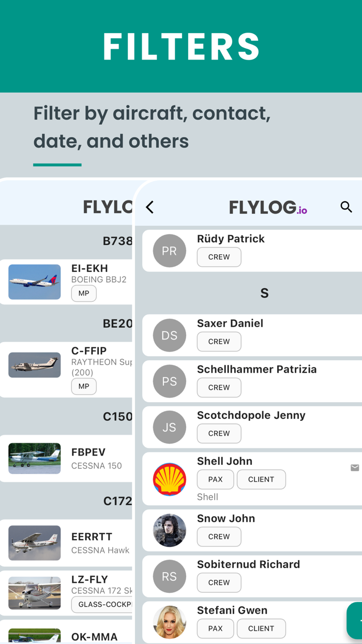Collapse the B738 aircraft group header

(x=118, y=241)
